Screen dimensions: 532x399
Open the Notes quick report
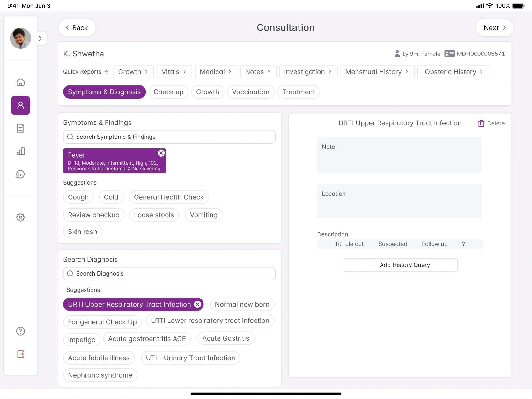click(x=258, y=72)
